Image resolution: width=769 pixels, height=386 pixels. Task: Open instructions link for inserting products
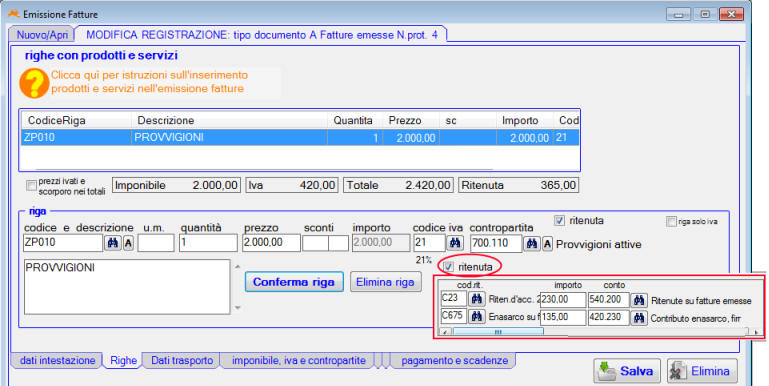[x=149, y=82]
